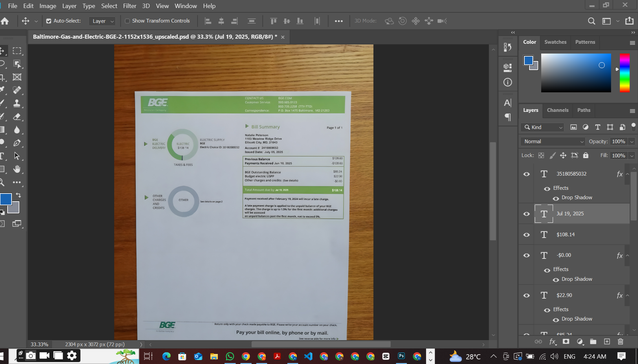Click Align top edges icon
638x364 pixels.
click(x=273, y=21)
